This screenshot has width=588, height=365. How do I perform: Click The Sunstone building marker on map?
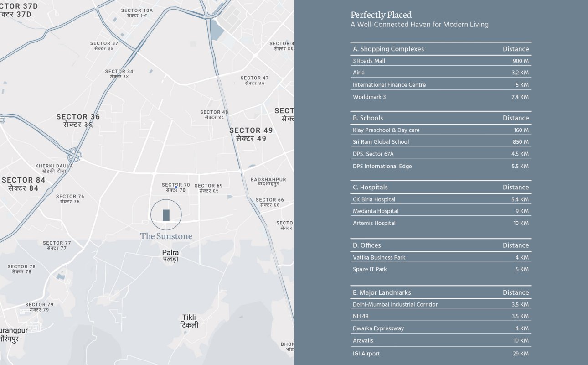[166, 215]
